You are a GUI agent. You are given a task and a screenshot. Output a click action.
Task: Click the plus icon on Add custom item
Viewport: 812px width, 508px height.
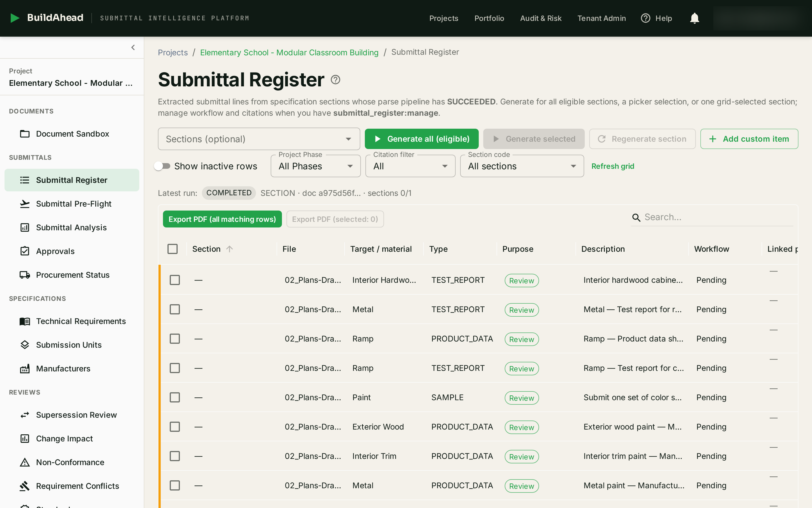(713, 139)
